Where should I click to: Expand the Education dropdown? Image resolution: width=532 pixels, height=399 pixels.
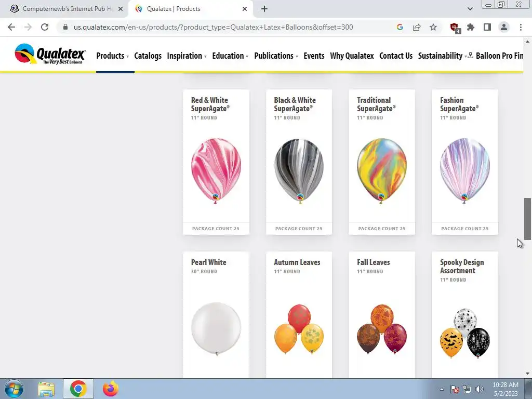pos(230,56)
